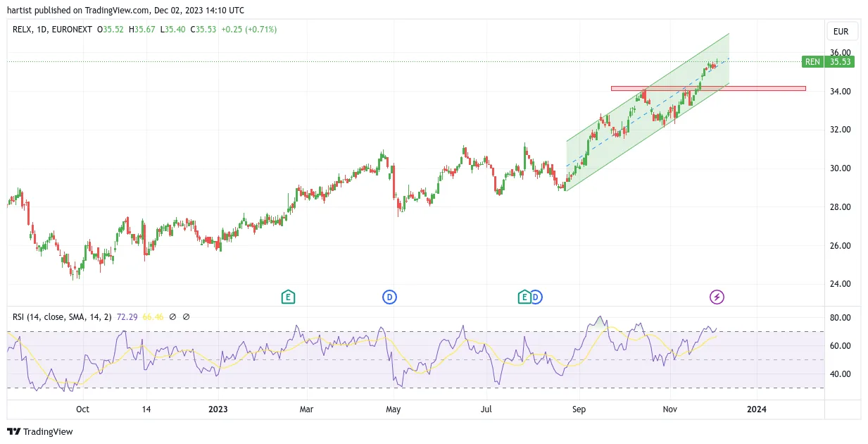Click the 2023 label on time axis

(x=218, y=409)
